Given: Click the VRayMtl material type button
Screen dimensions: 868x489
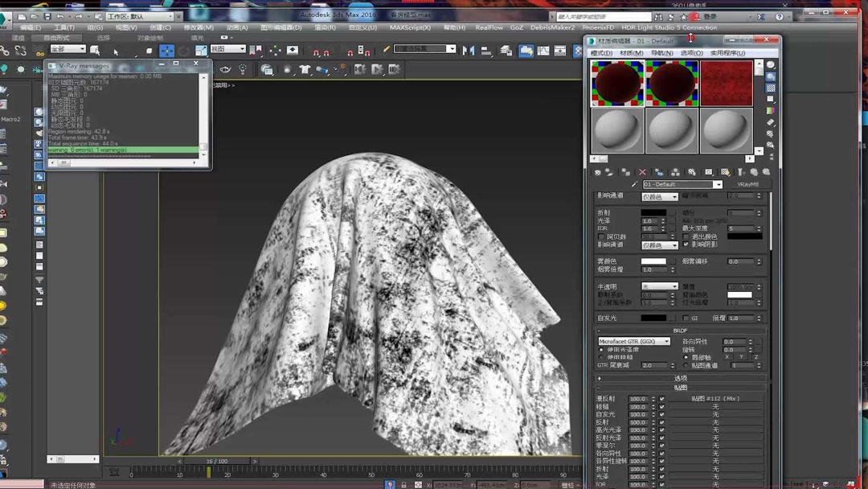Looking at the screenshot, I should [747, 185].
